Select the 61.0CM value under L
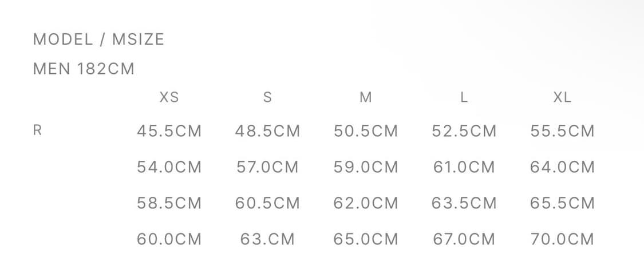This screenshot has height=273, width=644. click(x=464, y=167)
